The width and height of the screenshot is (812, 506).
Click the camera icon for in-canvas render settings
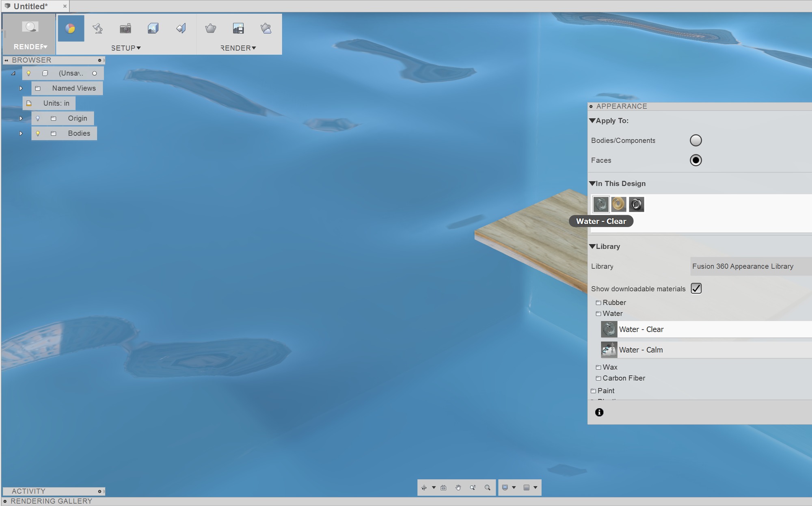pos(125,28)
